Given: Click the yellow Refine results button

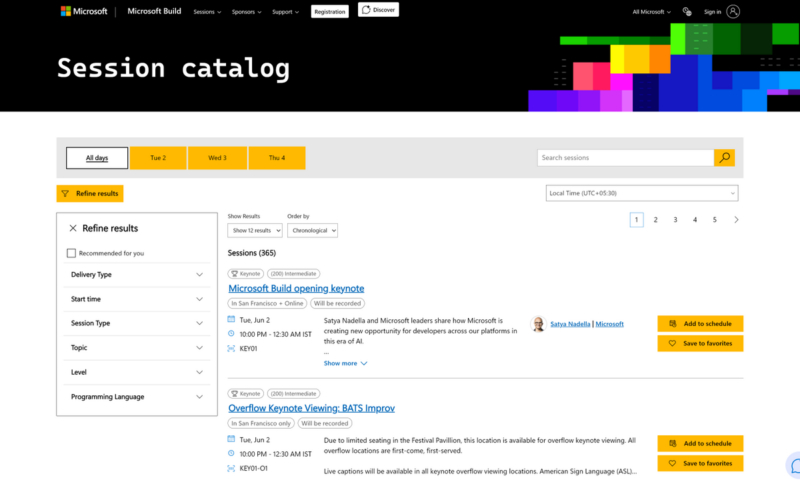Looking at the screenshot, I should pyautogui.click(x=90, y=193).
